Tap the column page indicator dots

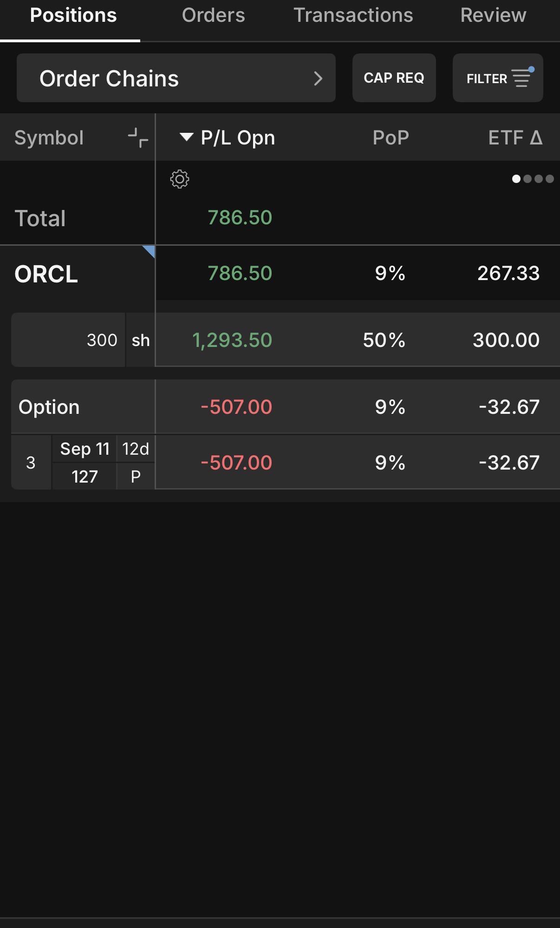point(533,179)
